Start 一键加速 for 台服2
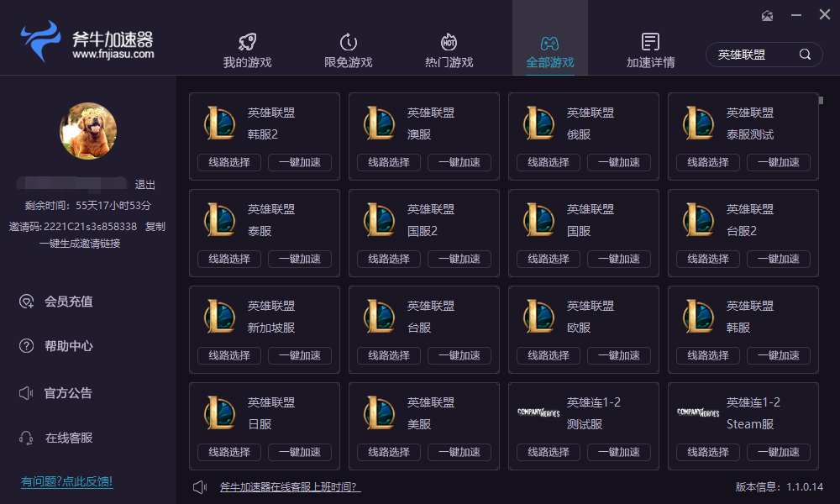This screenshot has height=504, width=840. click(x=779, y=259)
